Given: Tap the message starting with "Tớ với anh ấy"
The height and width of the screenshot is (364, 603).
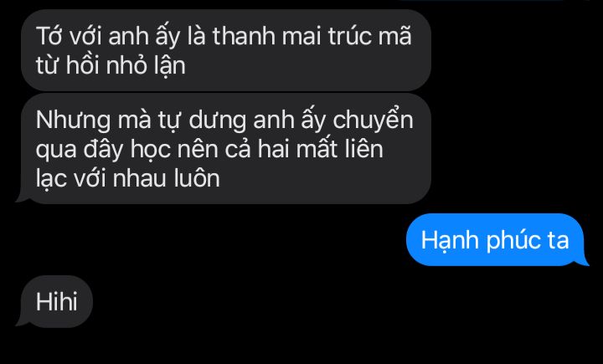Looking at the screenshot, I should 226,50.
